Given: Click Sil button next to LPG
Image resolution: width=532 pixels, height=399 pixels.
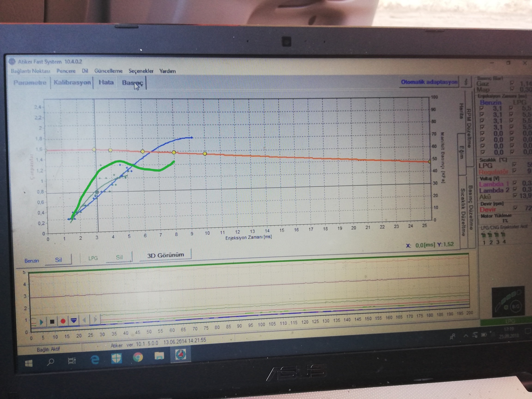Looking at the screenshot, I should (x=119, y=257).
